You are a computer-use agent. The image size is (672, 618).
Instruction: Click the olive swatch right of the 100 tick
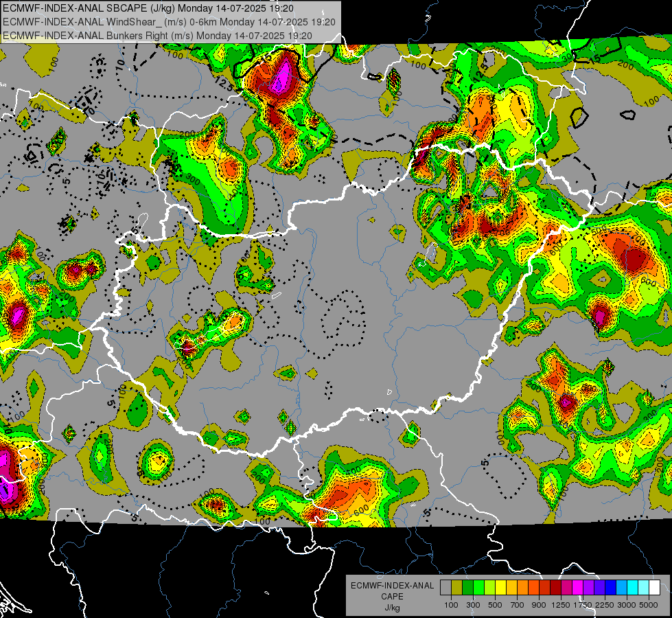pos(457,588)
